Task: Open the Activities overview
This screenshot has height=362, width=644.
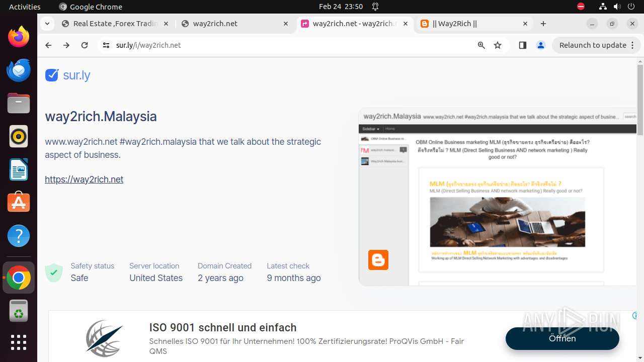Action: [x=25, y=7]
